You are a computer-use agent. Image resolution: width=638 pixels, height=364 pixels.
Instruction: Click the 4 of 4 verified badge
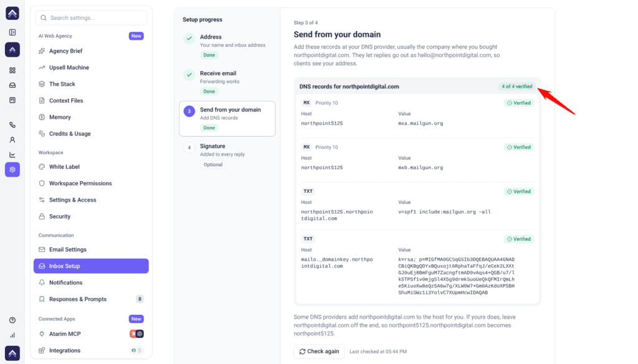pos(517,86)
